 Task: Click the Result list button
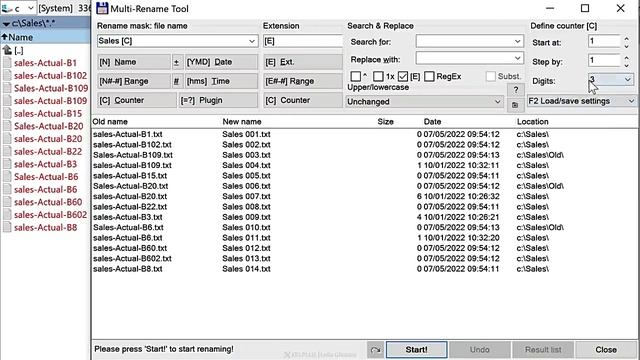[543, 350]
